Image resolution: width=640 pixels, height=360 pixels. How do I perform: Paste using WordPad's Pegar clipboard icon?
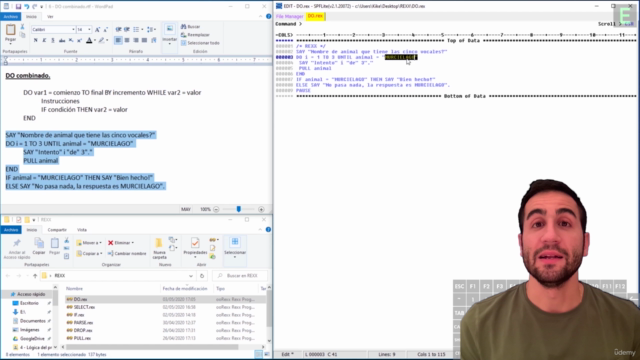[11, 30]
